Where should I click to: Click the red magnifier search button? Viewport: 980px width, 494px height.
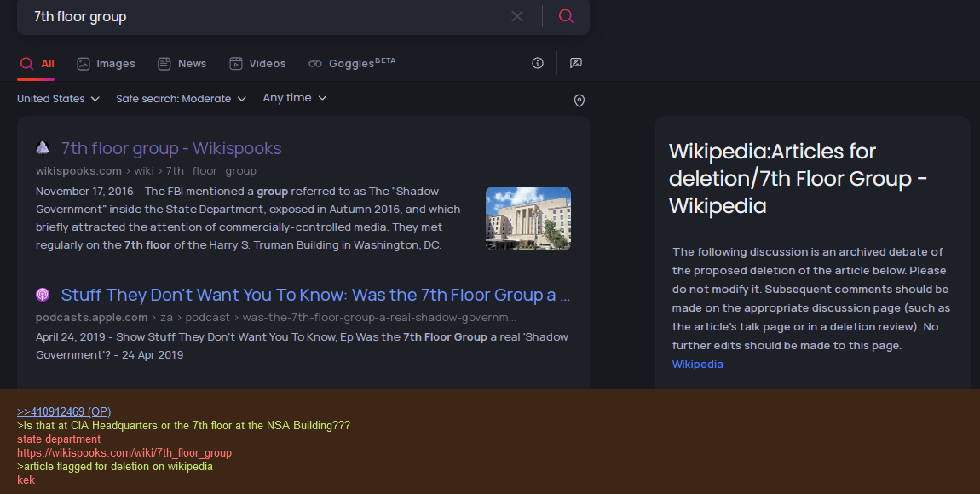click(566, 16)
